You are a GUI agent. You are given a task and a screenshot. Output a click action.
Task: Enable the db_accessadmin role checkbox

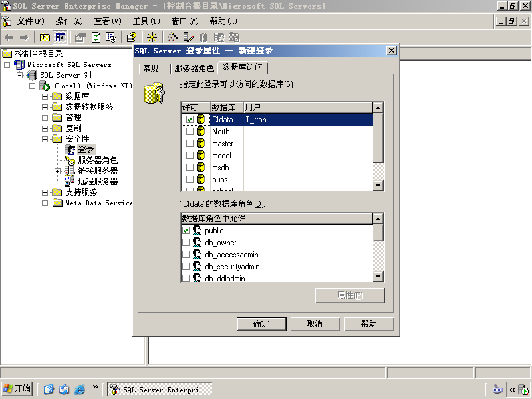tap(186, 255)
